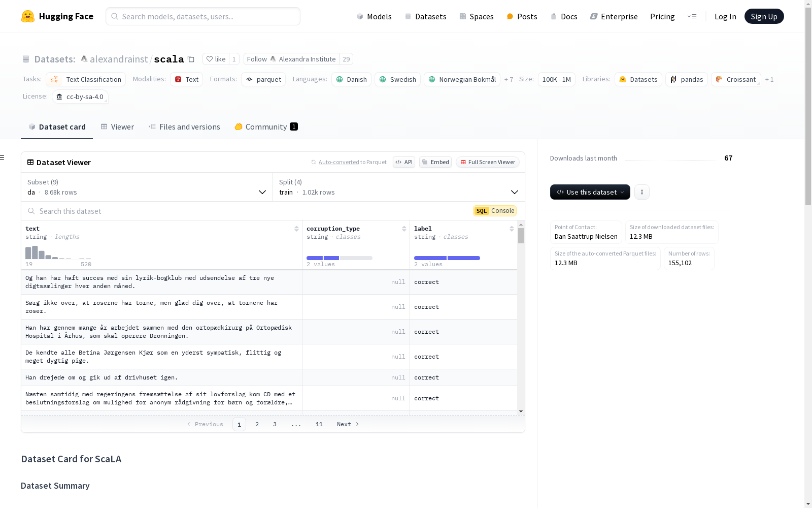Show the +7 additional languages
Screen dimensions: 812x508
[x=509, y=79]
